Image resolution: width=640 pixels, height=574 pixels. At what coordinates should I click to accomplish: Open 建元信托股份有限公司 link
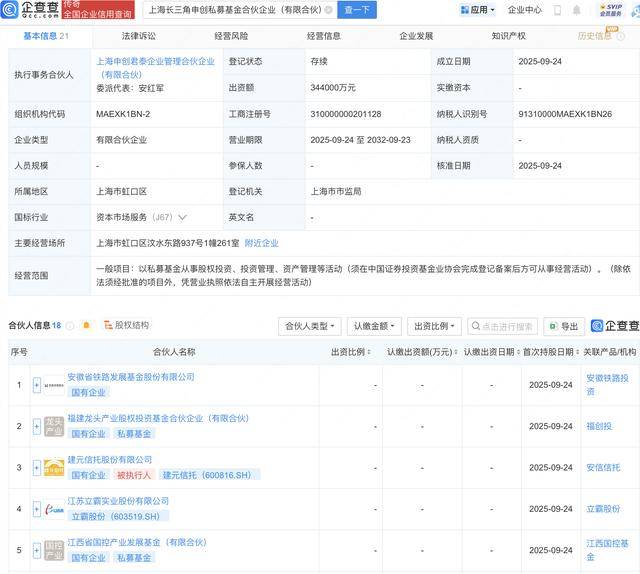coord(110,460)
